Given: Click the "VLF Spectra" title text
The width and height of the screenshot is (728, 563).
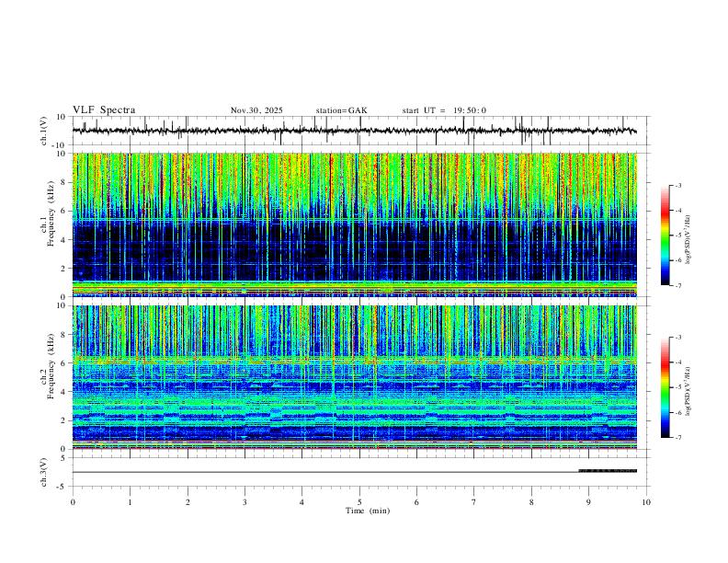Looking at the screenshot, I should 104,110.
